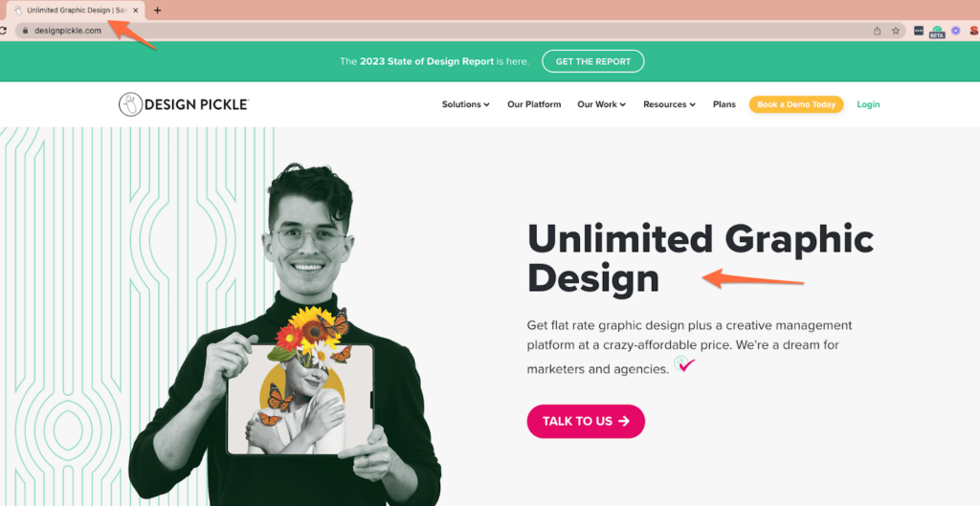
Task: Click the dark square extension icon
Action: coord(918,30)
